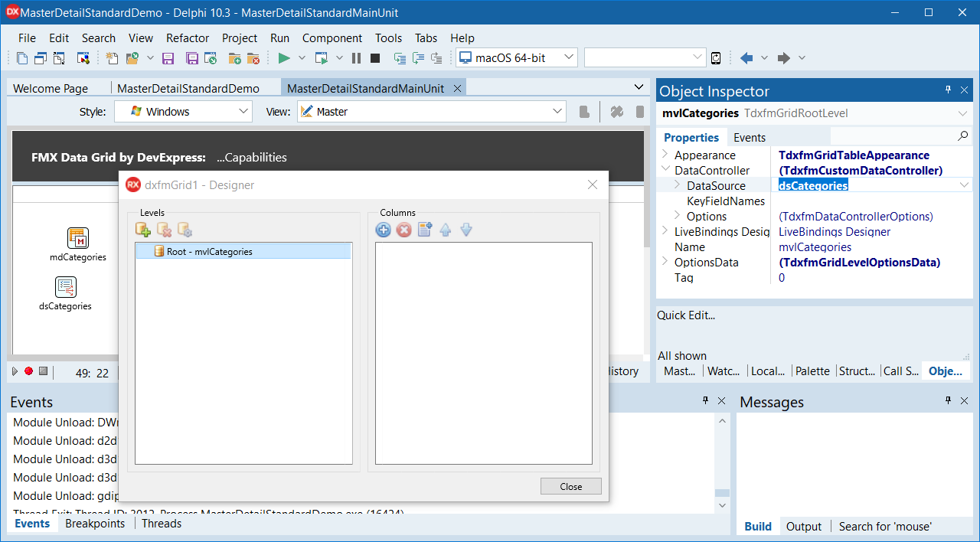Expand the Appearance property
Viewport: 980px width, 542px height.
665,155
